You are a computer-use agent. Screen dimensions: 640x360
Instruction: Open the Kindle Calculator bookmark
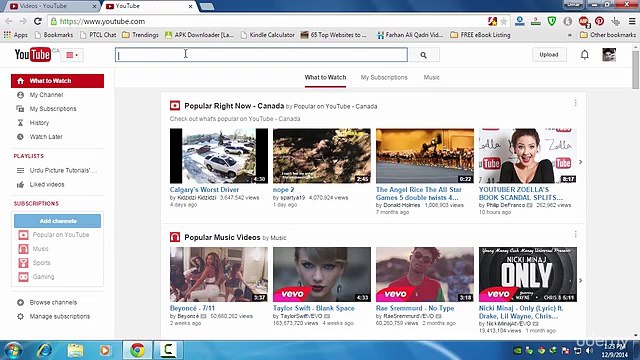pos(268,35)
